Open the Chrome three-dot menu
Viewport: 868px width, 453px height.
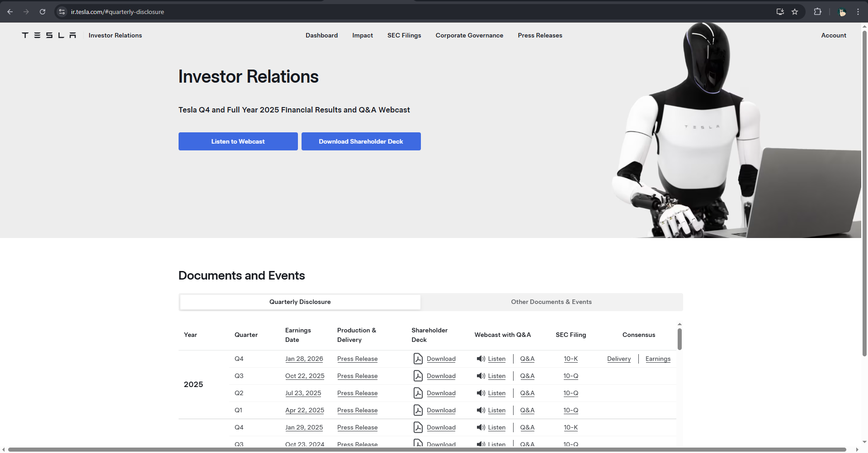coord(858,12)
